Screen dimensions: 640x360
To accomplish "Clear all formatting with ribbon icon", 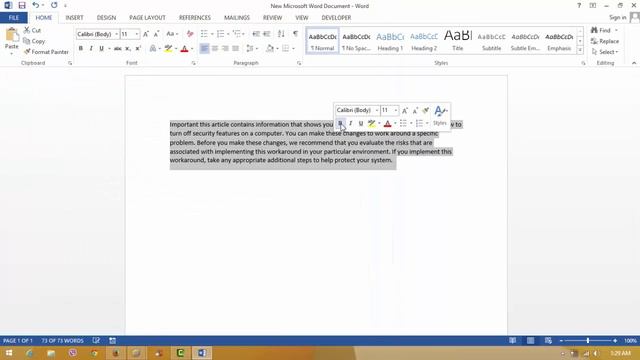I will 190,34.
